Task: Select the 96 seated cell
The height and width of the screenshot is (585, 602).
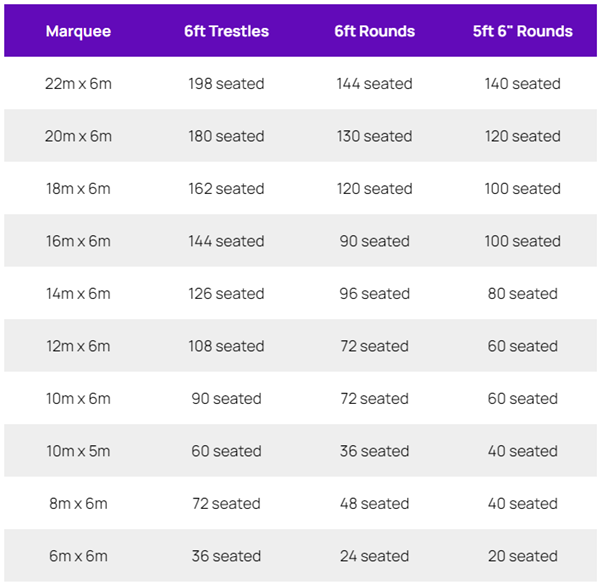Action: coord(374,294)
